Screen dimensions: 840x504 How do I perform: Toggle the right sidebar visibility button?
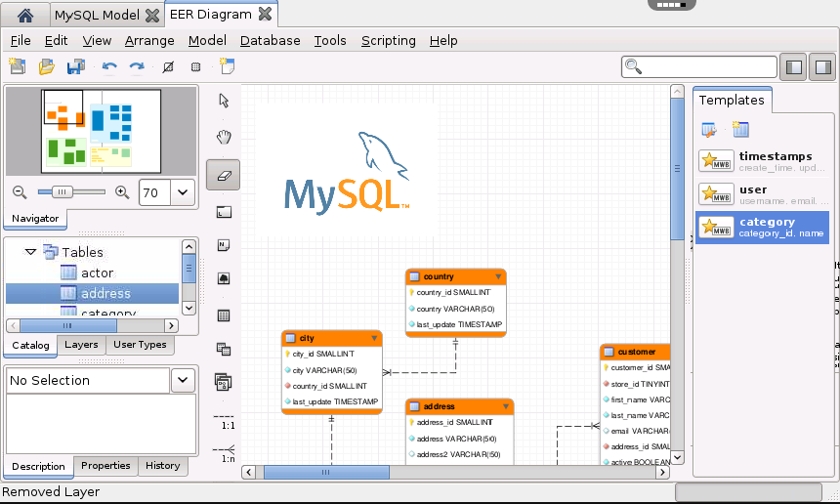click(822, 66)
